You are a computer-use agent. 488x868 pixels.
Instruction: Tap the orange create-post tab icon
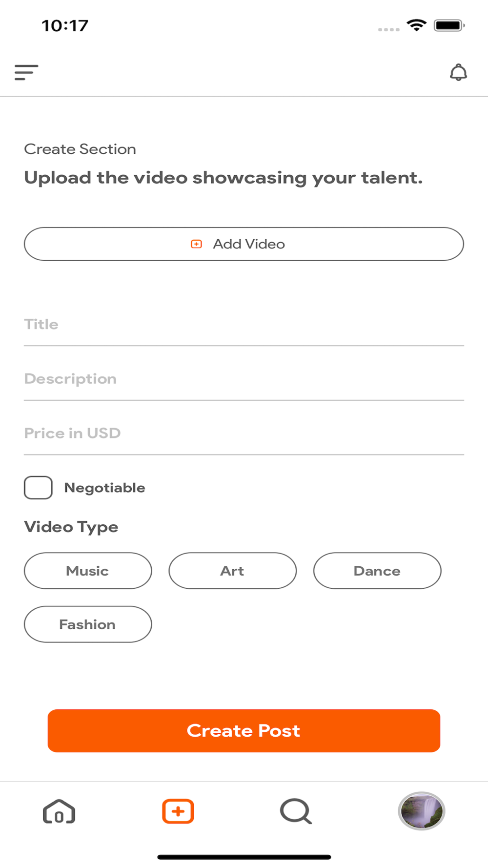pyautogui.click(x=178, y=811)
